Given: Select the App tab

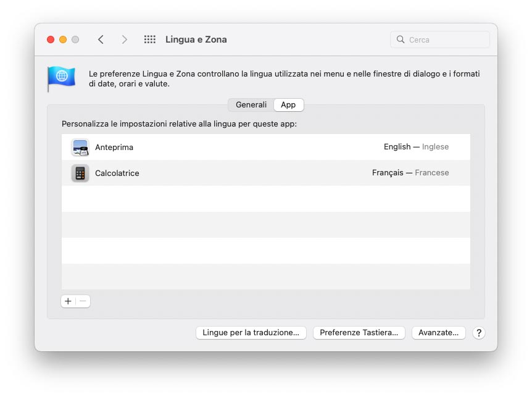Looking at the screenshot, I should (288, 104).
